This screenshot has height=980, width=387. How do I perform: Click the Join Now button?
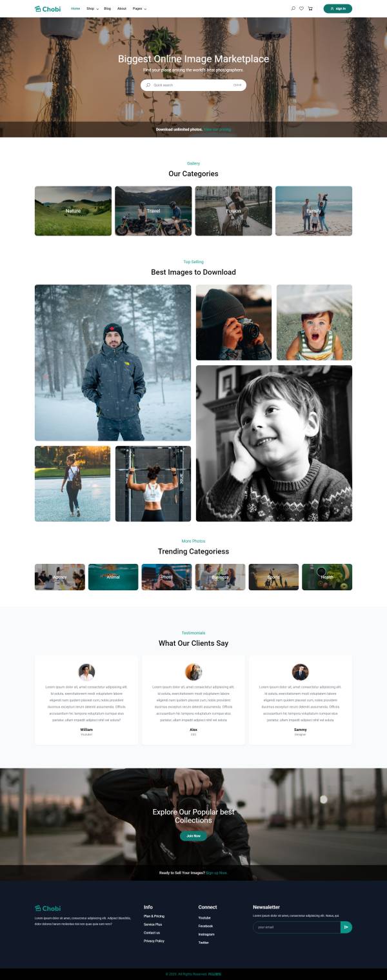[x=193, y=835]
